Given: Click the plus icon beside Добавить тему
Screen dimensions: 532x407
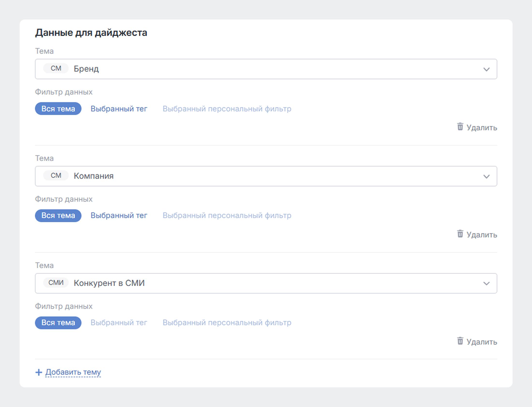Looking at the screenshot, I should tap(39, 372).
